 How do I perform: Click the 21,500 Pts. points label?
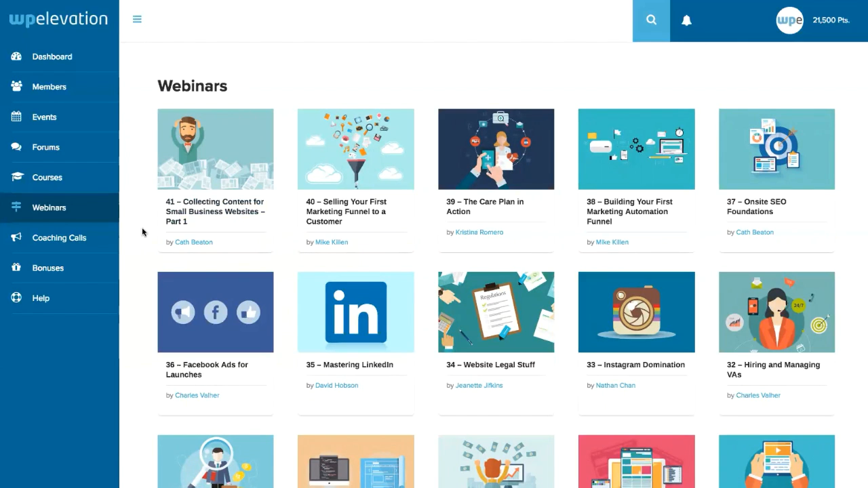coord(831,20)
